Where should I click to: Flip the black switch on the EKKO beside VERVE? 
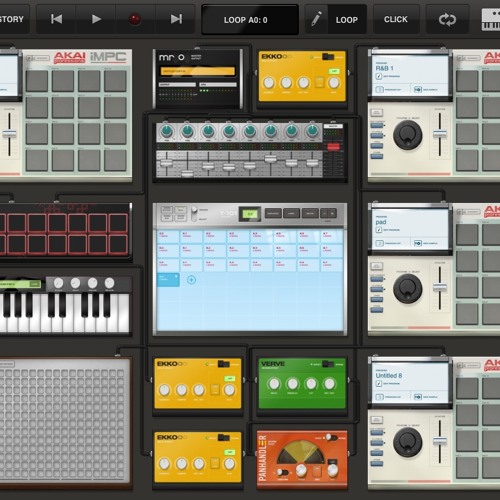pyautogui.click(x=224, y=364)
